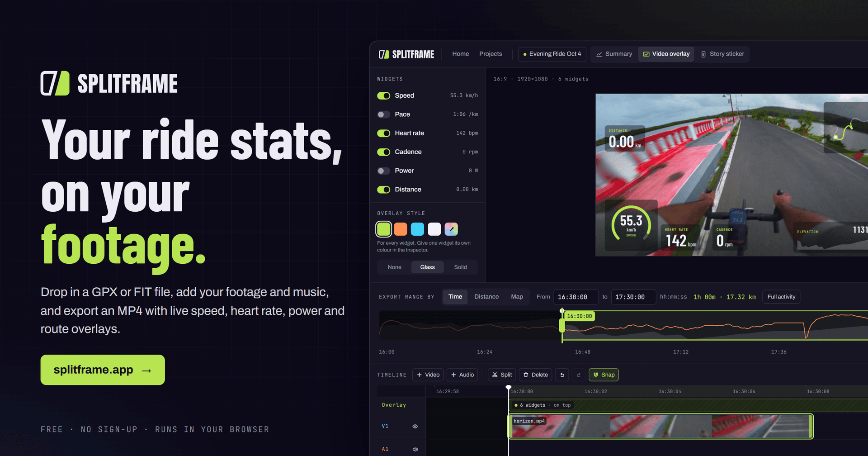868x456 pixels.
Task: Open the Projects nav item
Action: (491, 54)
